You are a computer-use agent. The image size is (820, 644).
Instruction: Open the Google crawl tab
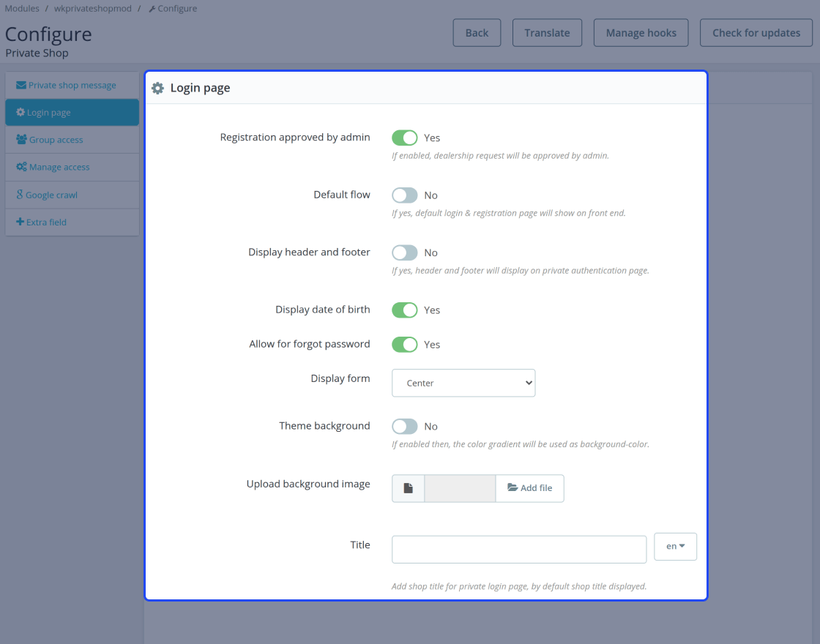72,195
